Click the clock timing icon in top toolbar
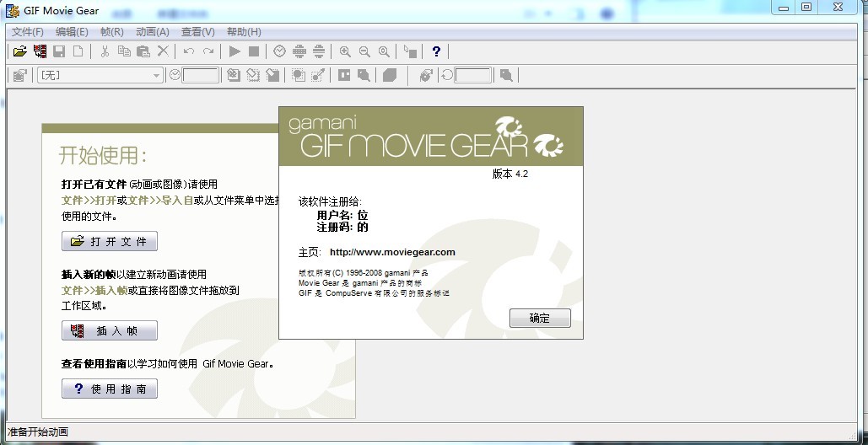 point(279,51)
